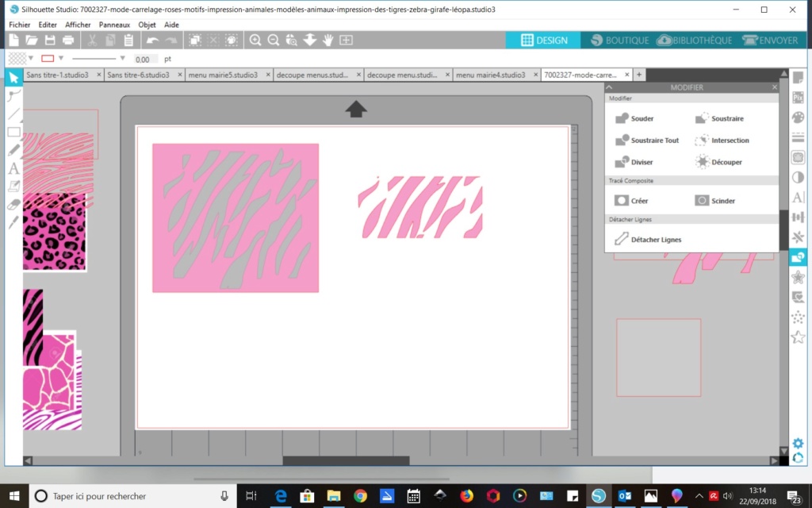Image resolution: width=812 pixels, height=508 pixels.
Task: Paste using the clipboard toolbar icon
Action: click(x=128, y=40)
